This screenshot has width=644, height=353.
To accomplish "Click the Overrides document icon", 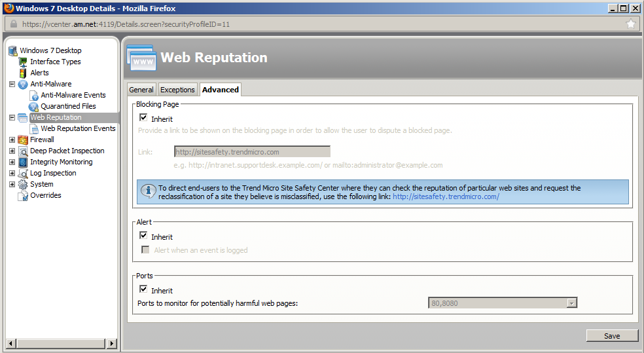I will pos(23,196).
